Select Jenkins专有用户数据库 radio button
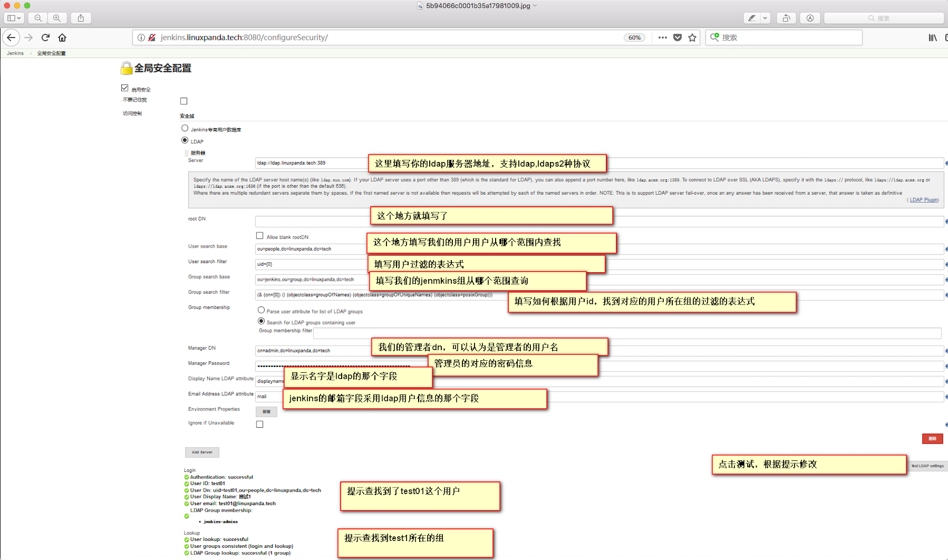948x560 pixels. click(x=185, y=128)
